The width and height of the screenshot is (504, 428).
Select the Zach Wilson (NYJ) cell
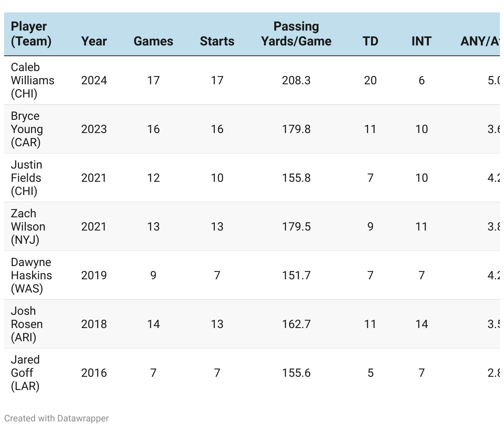(x=28, y=227)
